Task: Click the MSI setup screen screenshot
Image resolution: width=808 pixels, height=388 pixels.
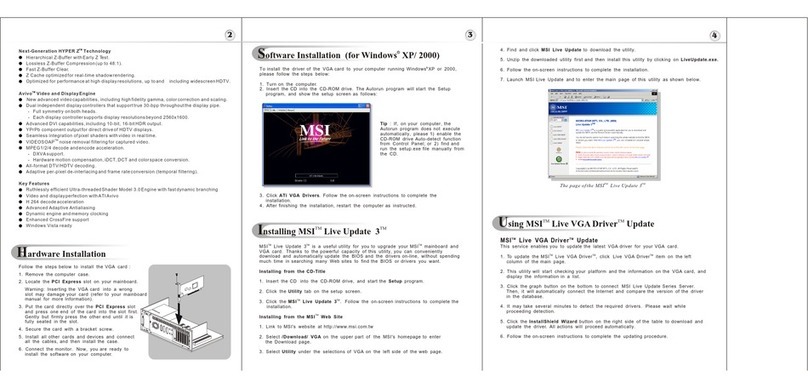Action: coord(316,145)
